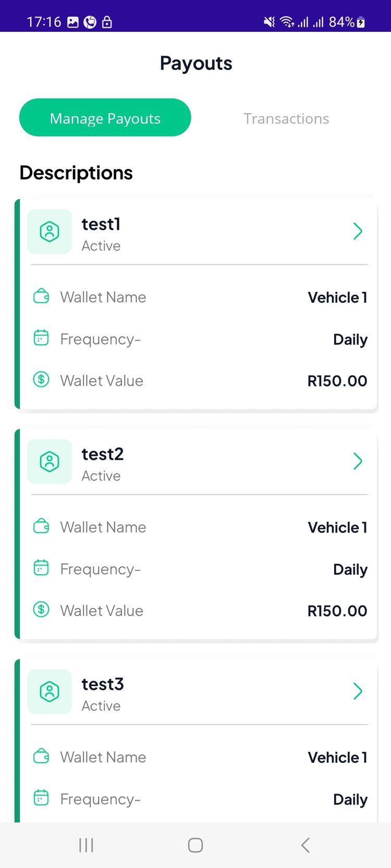
Task: Tap the test3 payout profile icon
Action: [50, 691]
